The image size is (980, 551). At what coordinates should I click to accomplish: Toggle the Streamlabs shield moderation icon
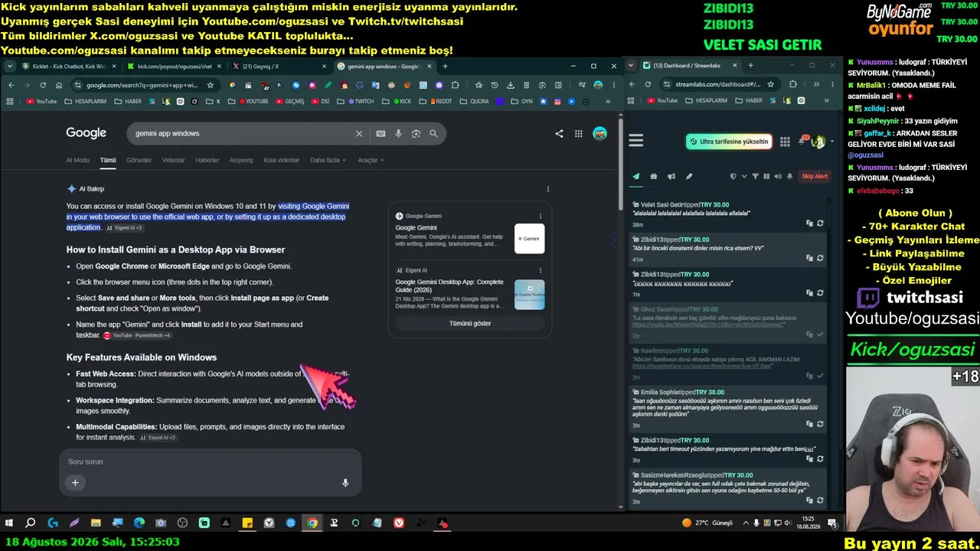733,176
